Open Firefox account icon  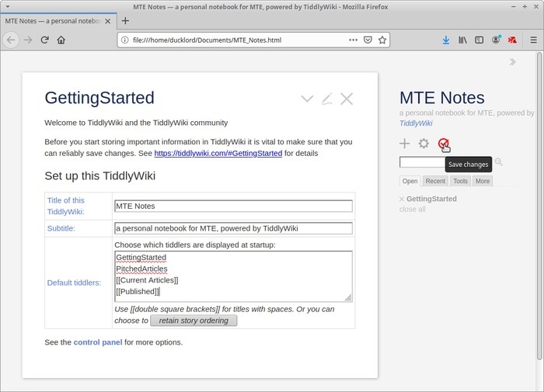click(x=496, y=40)
